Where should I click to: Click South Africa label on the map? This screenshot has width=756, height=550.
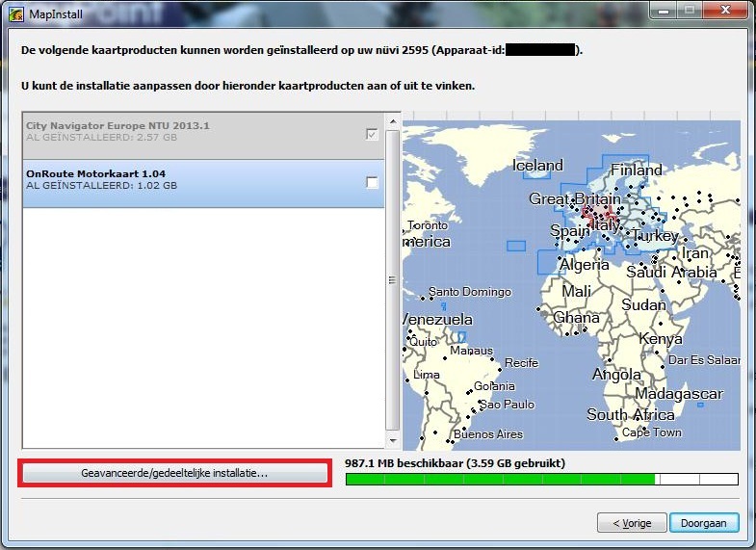click(x=630, y=414)
